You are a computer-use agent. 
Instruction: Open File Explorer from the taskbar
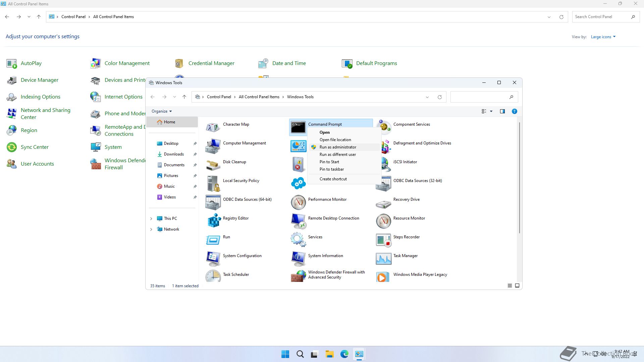[x=329, y=354]
